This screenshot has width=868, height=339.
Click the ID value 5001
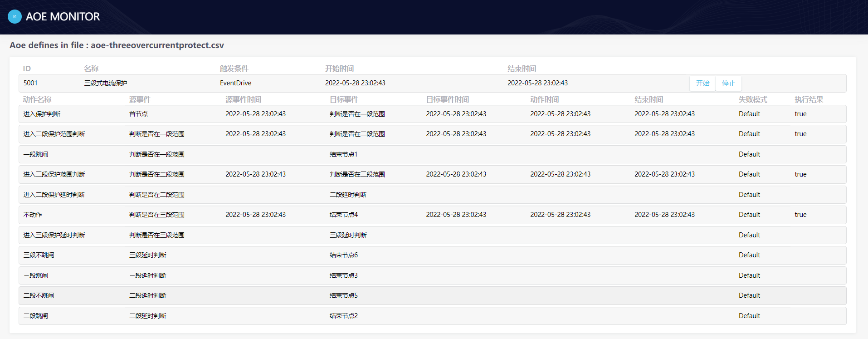[30, 83]
